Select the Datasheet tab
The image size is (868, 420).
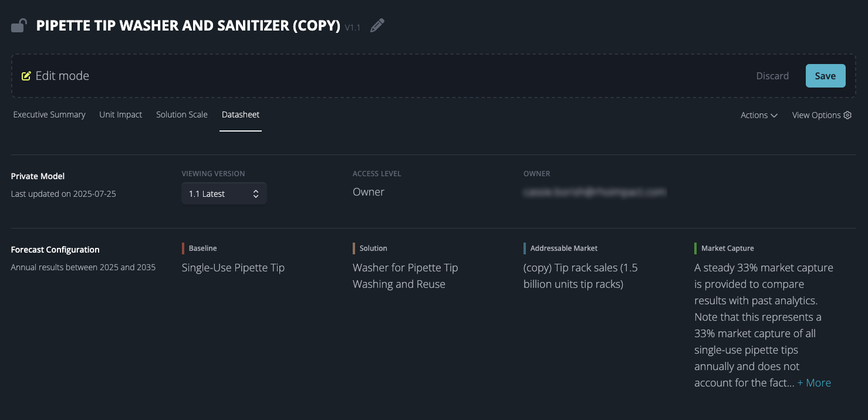(x=241, y=115)
